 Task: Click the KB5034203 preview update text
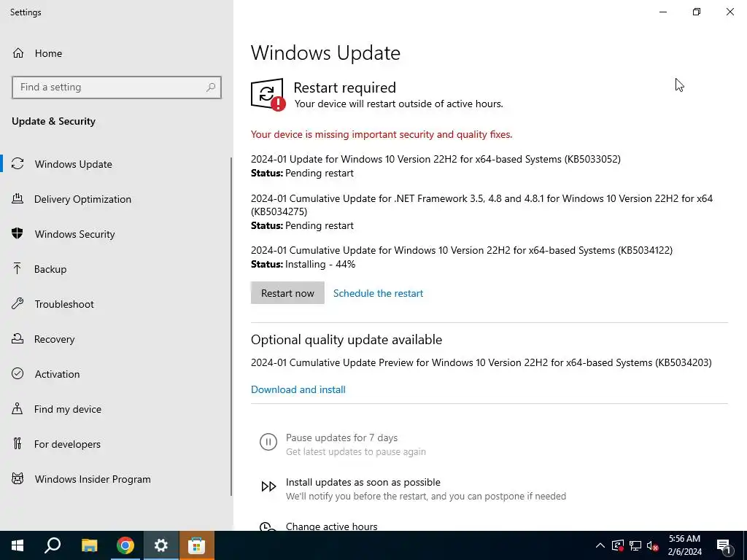pyautogui.click(x=481, y=362)
